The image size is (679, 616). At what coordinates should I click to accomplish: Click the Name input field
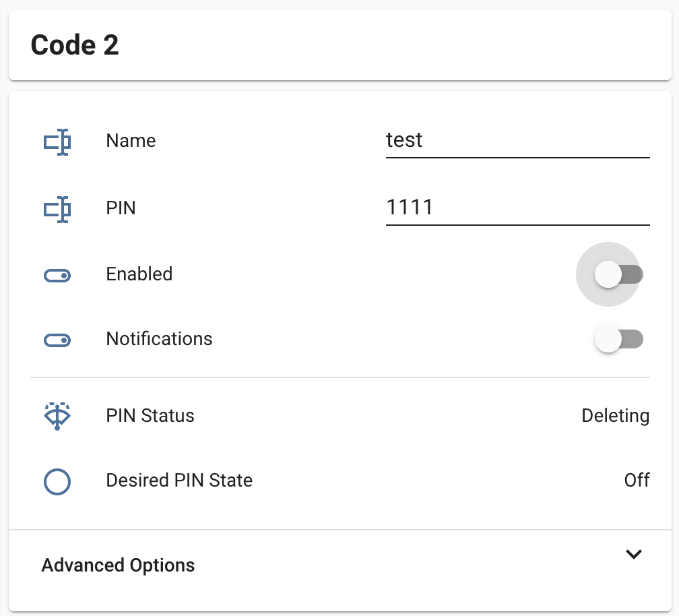coord(517,141)
